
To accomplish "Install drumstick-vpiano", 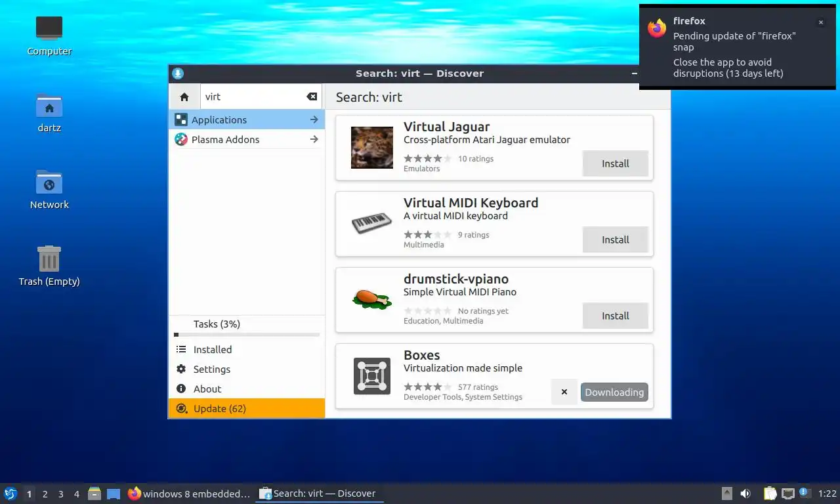I will [x=616, y=316].
